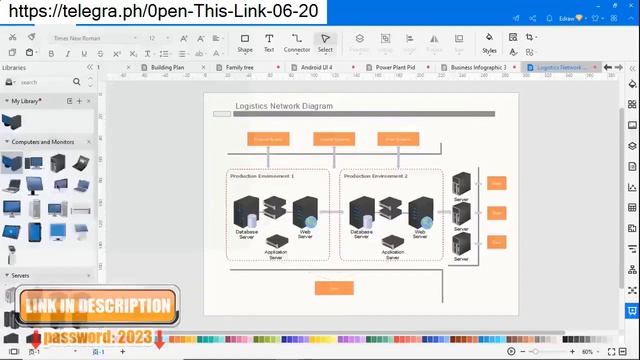The height and width of the screenshot is (360, 640).
Task: Open the chart panel in right sidebar
Action: 632,187
